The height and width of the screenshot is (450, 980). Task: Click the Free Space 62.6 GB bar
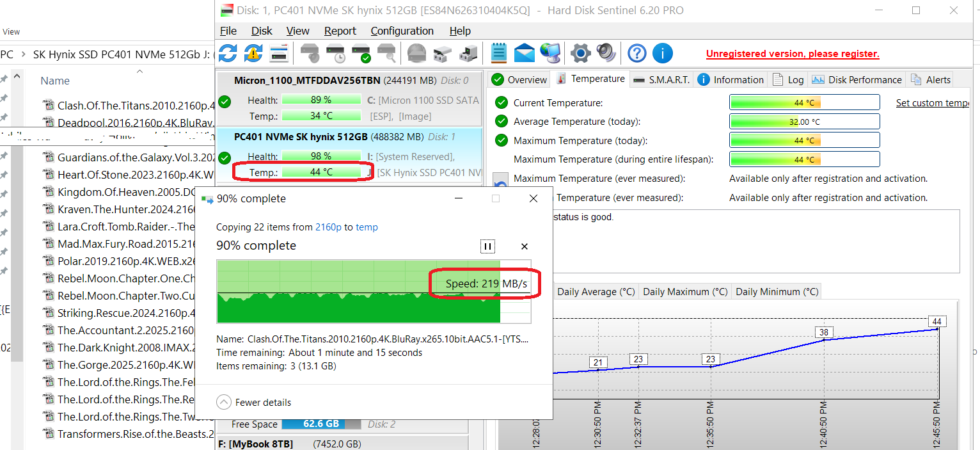coord(322,424)
